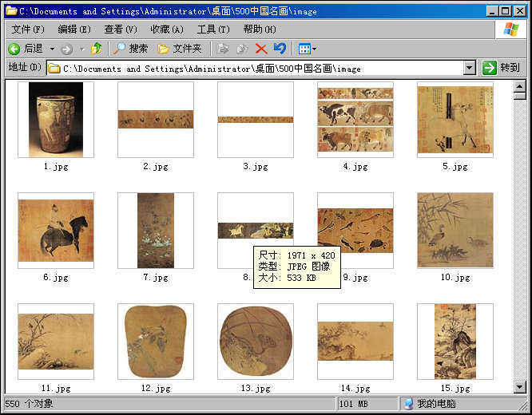Minimize the Explorer window

point(492,11)
